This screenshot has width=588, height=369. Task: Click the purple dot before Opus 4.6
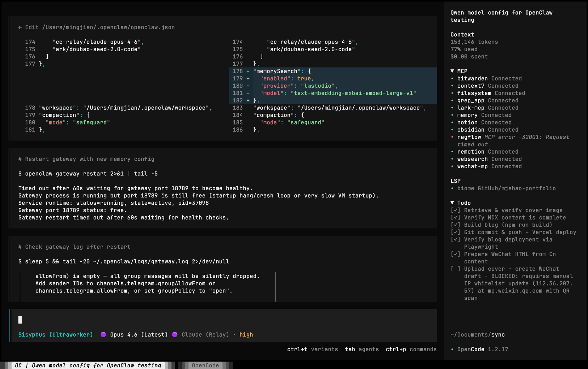click(103, 335)
